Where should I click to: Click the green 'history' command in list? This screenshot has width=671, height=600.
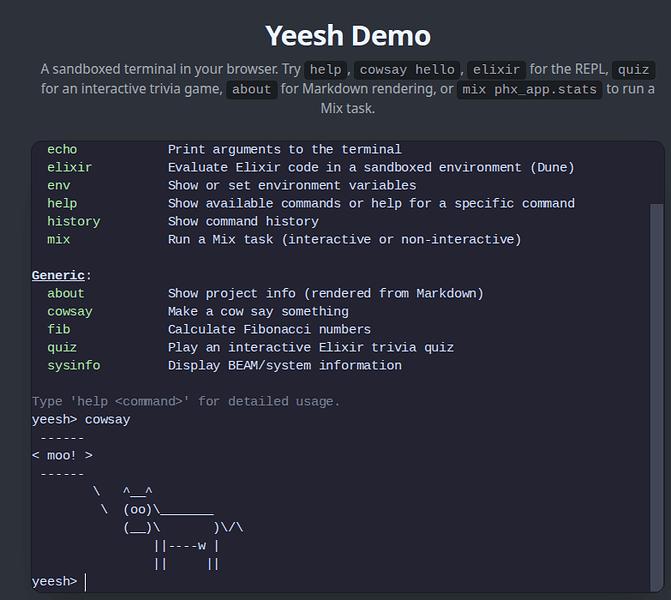point(74,221)
